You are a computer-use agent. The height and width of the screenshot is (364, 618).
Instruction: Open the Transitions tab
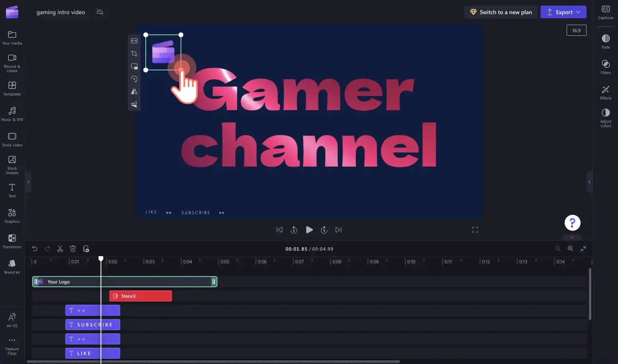(x=12, y=241)
